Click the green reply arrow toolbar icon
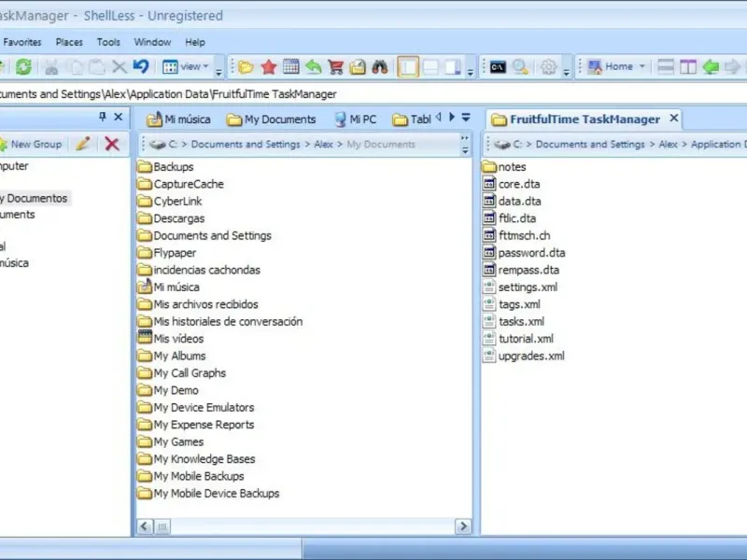 pos(314,66)
